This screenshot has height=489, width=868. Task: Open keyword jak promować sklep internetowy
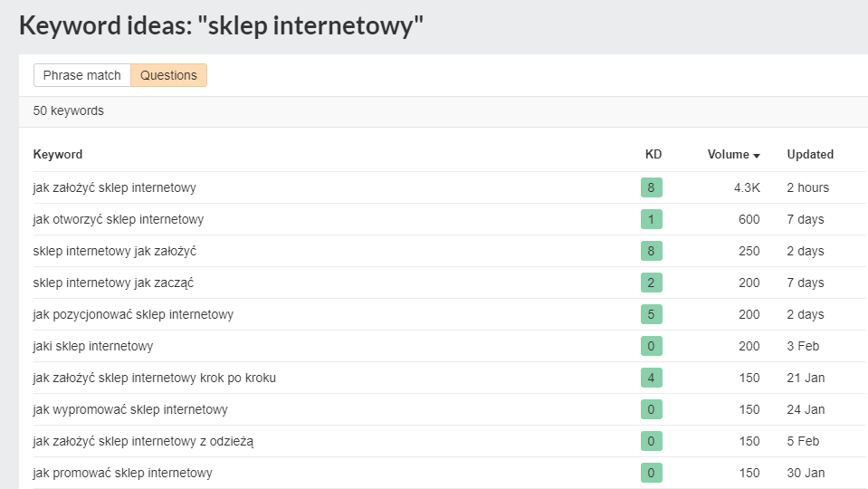click(123, 473)
